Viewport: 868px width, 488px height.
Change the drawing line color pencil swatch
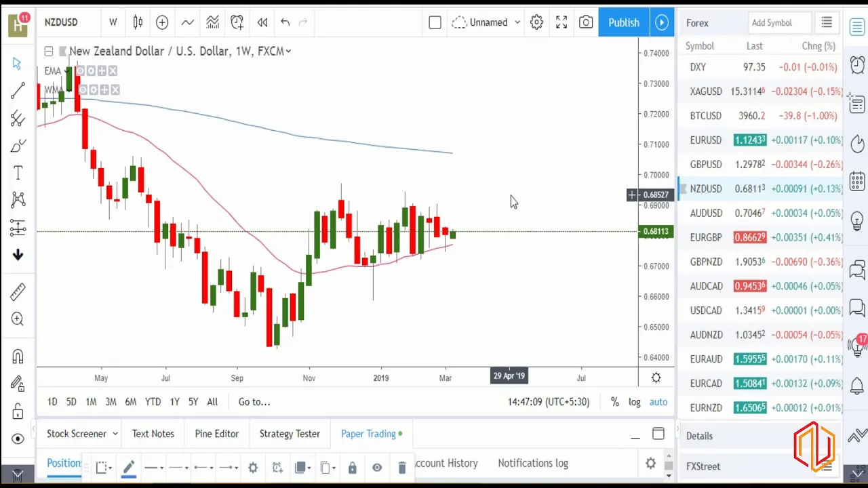point(129,467)
